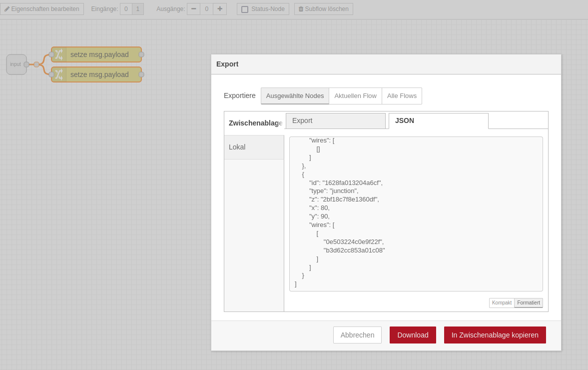The image size is (588, 370).
Task: Export using the Alle Flows option
Action: (402, 95)
